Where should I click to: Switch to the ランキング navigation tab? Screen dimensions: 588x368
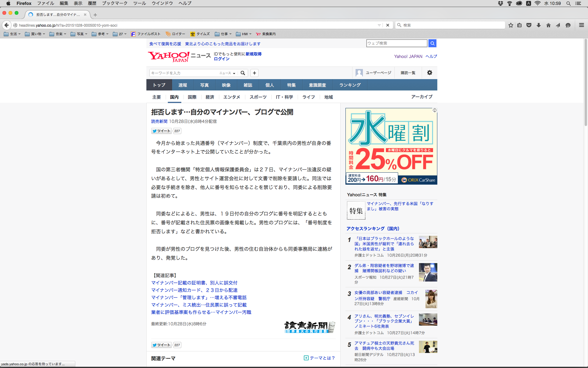click(x=350, y=85)
